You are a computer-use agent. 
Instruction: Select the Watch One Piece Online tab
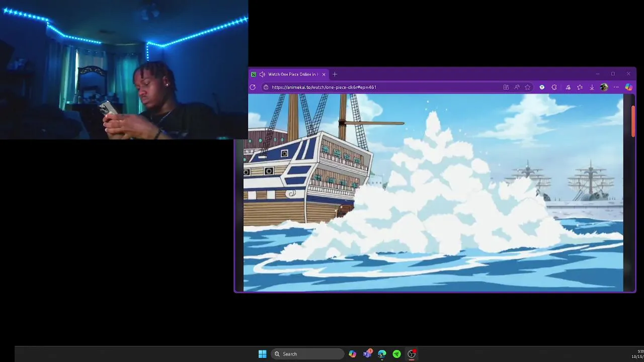[289, 74]
